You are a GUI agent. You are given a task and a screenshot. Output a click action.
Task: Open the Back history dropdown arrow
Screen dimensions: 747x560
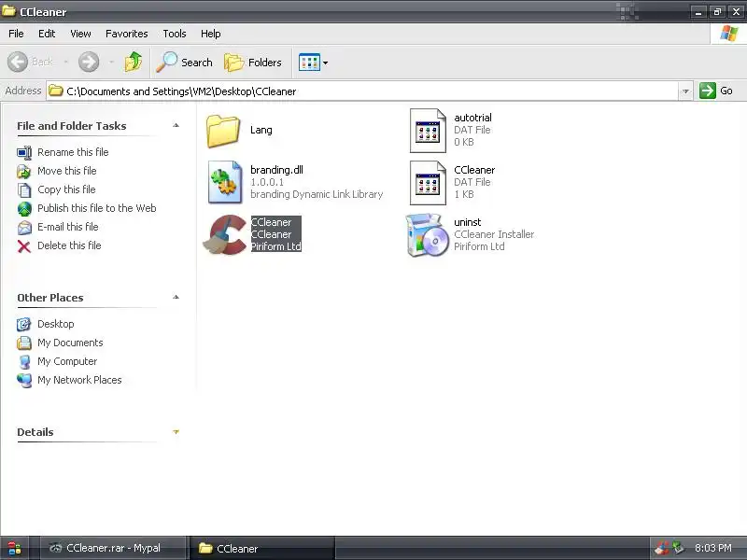(65, 62)
